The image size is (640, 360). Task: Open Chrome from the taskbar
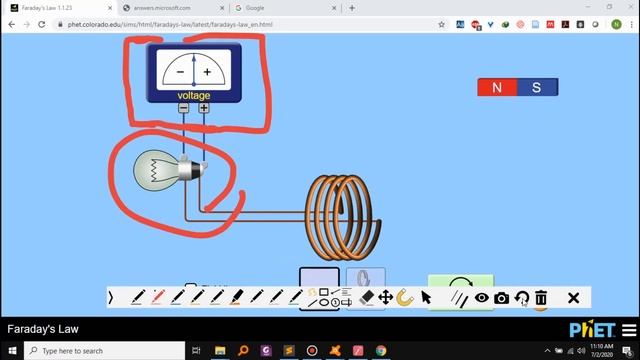(381, 351)
